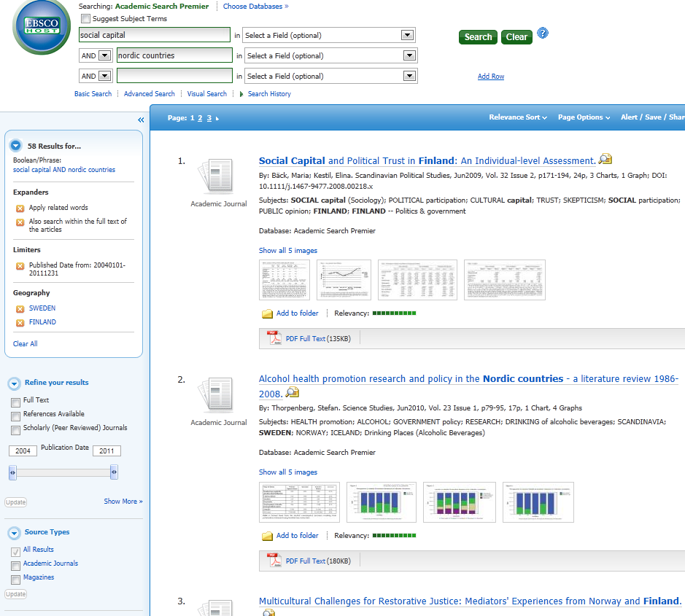Click the green Clear button
685x616 pixels.
tap(516, 37)
